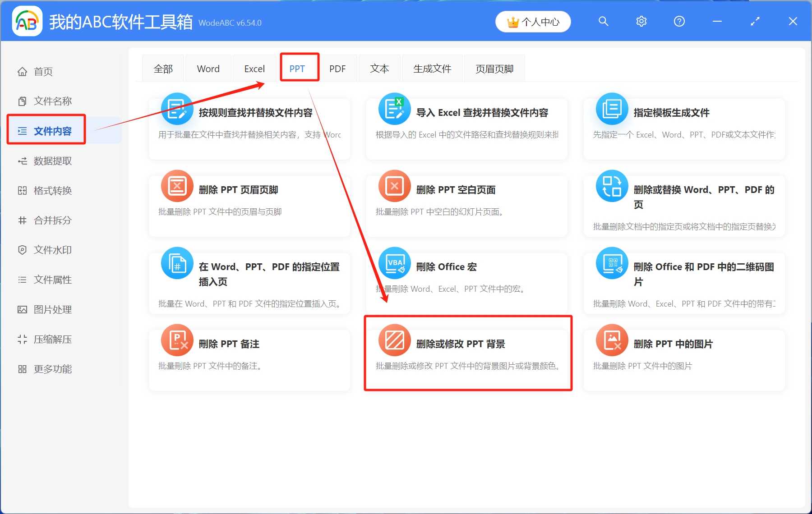
Task: Switch to the 页眉页脚 tab
Action: click(494, 68)
